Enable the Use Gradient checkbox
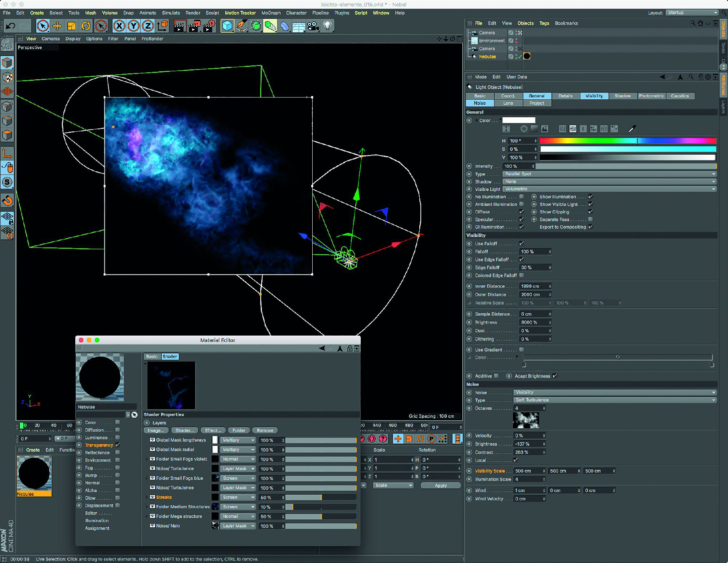Screen dimensions: 728x563 tap(522, 349)
